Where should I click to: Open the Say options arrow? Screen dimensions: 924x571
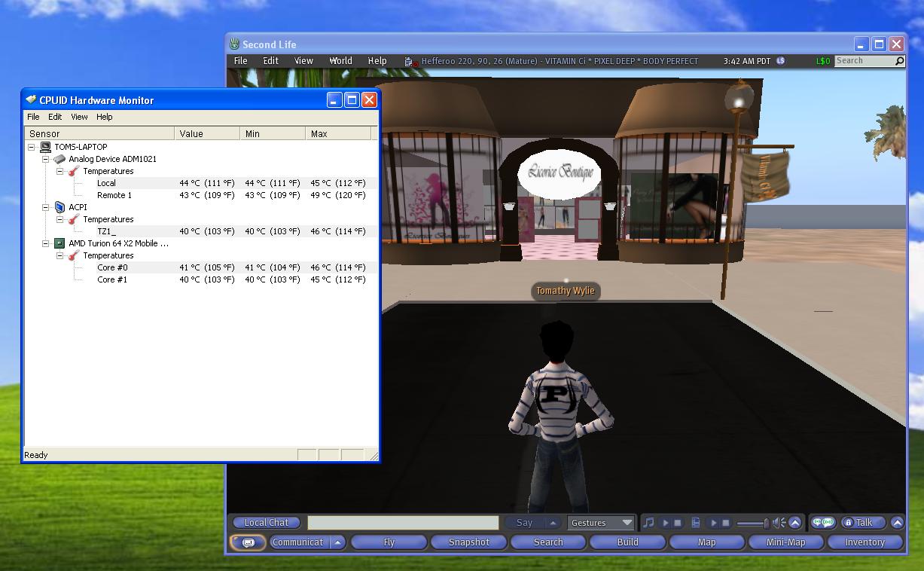point(553,523)
